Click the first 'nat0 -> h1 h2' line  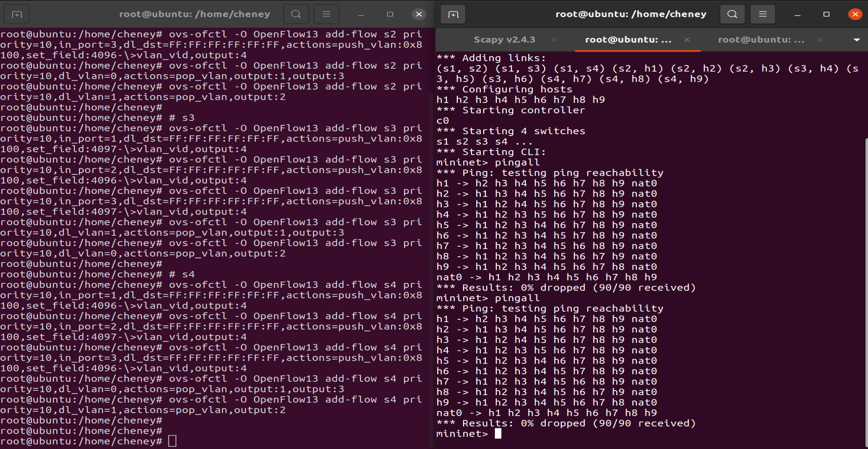[x=547, y=277]
